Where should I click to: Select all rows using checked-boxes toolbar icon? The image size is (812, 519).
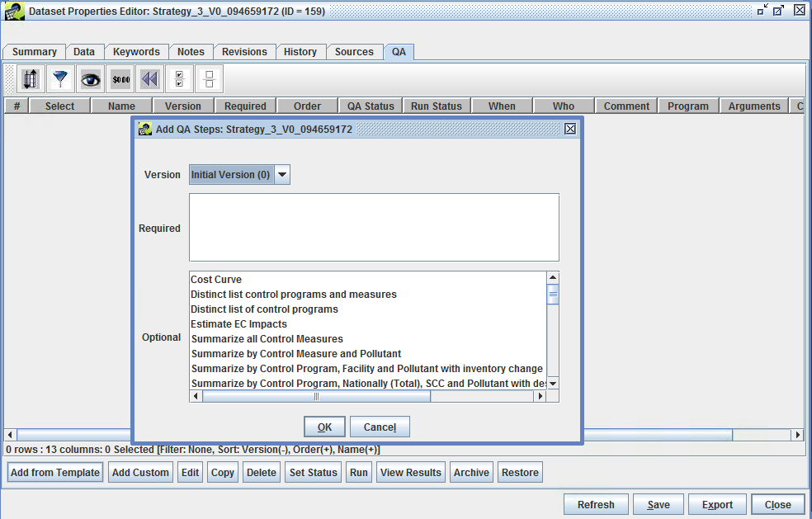(179, 78)
